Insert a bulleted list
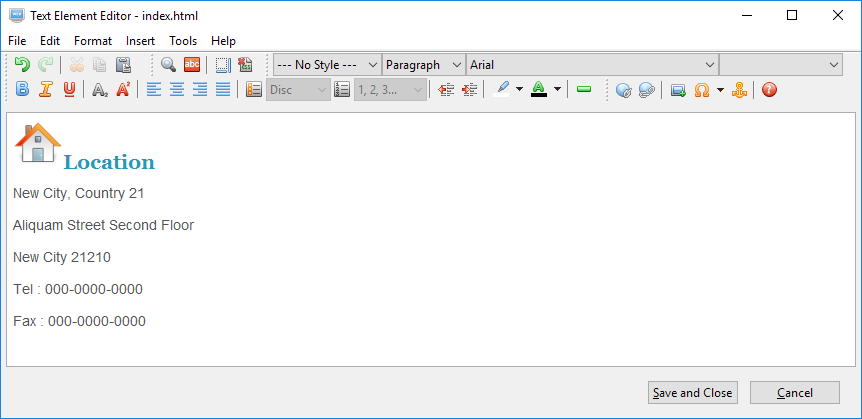The width and height of the screenshot is (862, 419). point(253,90)
